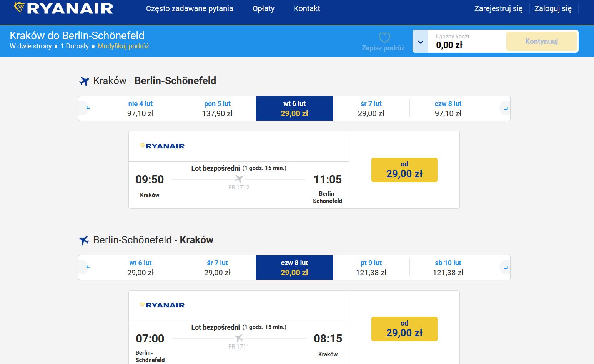Choose outbound date śr 7 lut
Image resolution: width=594 pixels, height=364 pixels.
coord(371,108)
